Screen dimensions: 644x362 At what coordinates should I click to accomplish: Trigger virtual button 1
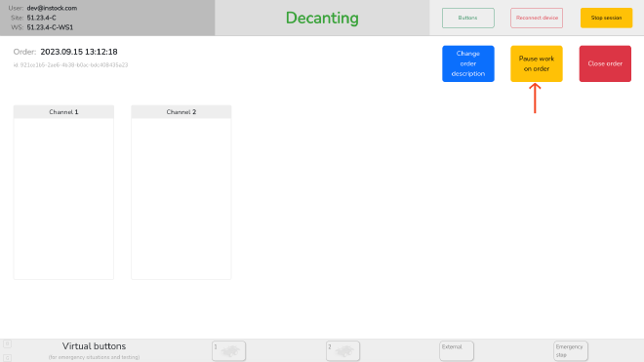click(228, 351)
